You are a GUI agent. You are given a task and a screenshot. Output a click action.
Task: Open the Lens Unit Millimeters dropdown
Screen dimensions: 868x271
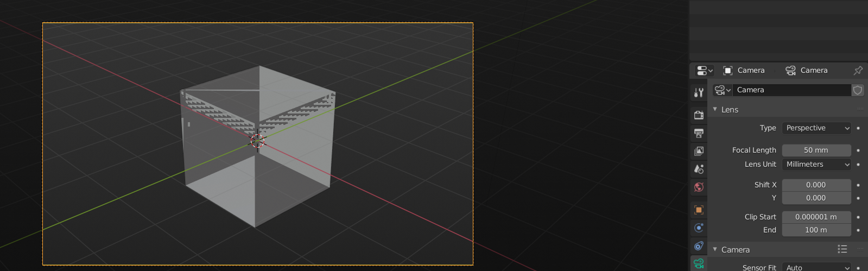point(816,165)
